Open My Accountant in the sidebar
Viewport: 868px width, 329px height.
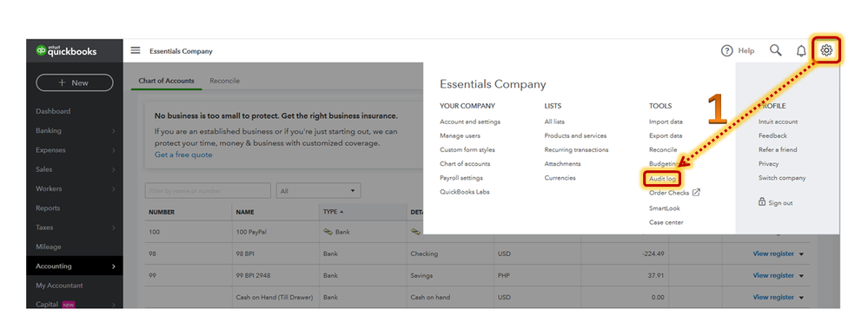click(x=59, y=286)
